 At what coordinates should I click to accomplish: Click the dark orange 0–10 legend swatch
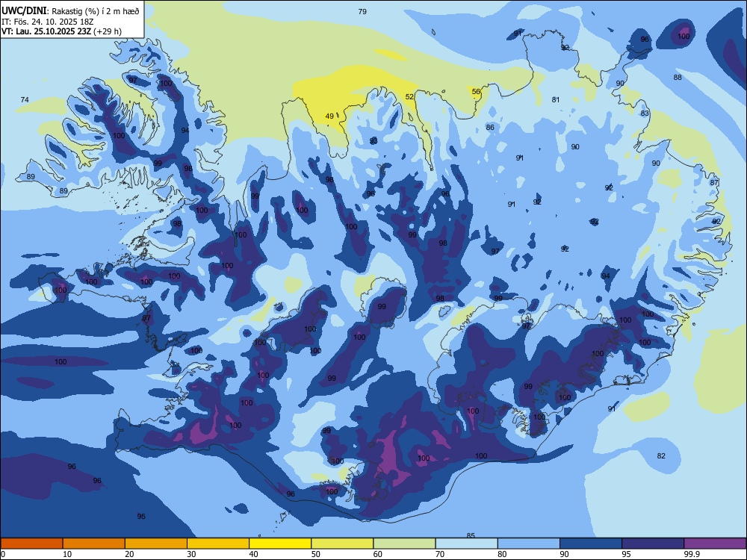click(x=31, y=544)
